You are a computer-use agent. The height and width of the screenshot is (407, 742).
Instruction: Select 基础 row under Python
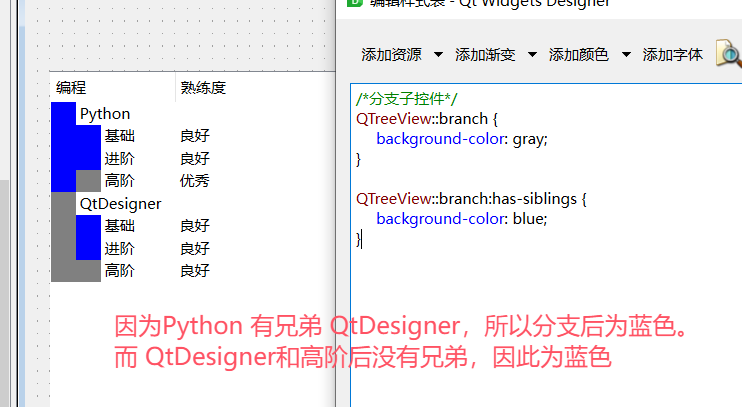pos(120,136)
